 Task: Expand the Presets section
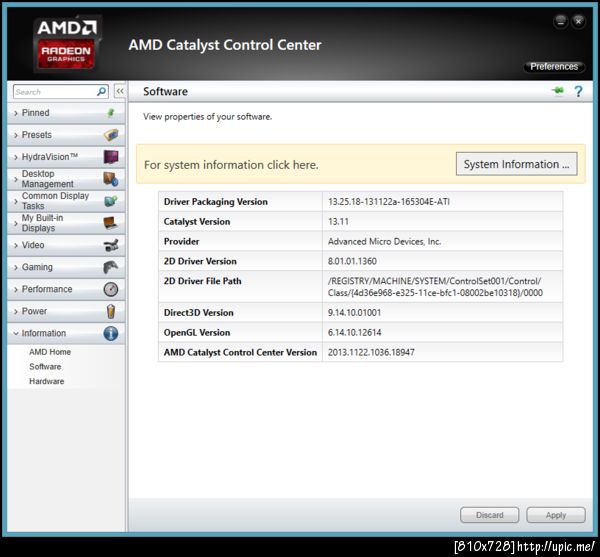(66, 135)
